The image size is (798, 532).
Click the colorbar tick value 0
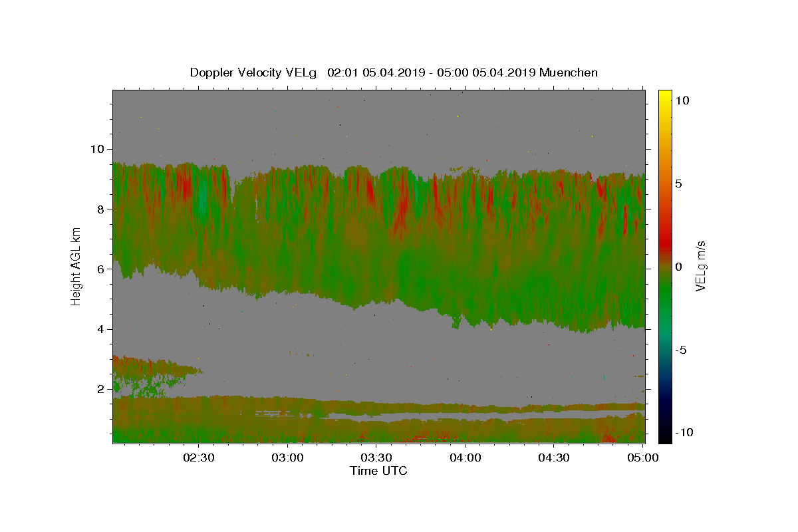[680, 267]
